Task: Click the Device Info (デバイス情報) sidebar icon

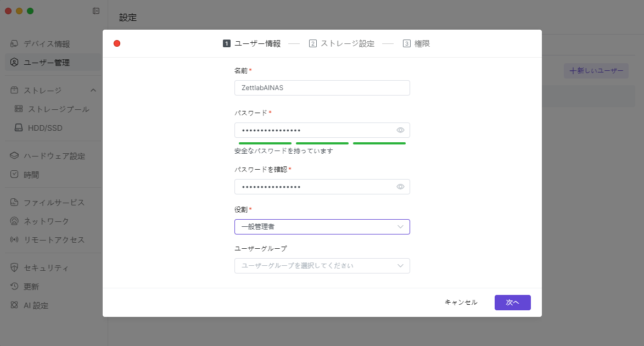Action: coord(14,44)
